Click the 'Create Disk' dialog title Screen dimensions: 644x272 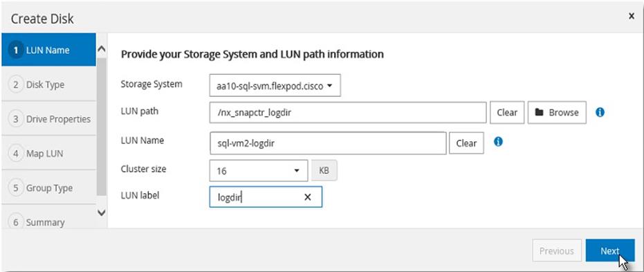[42, 19]
